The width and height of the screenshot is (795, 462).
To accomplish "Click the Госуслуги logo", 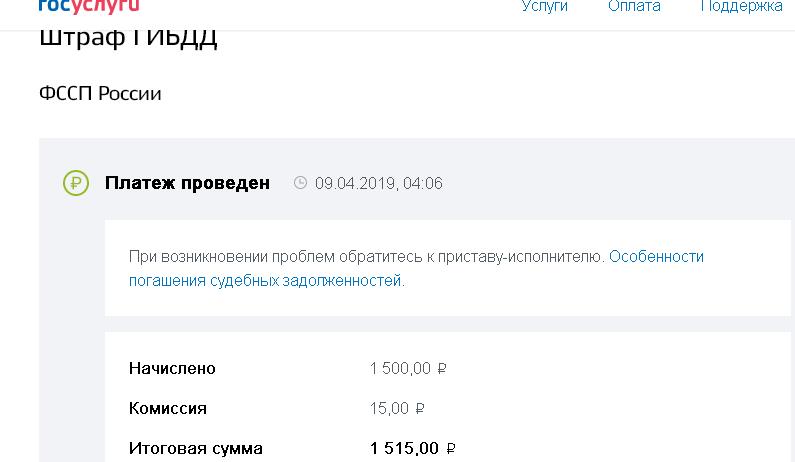I will [x=88, y=6].
